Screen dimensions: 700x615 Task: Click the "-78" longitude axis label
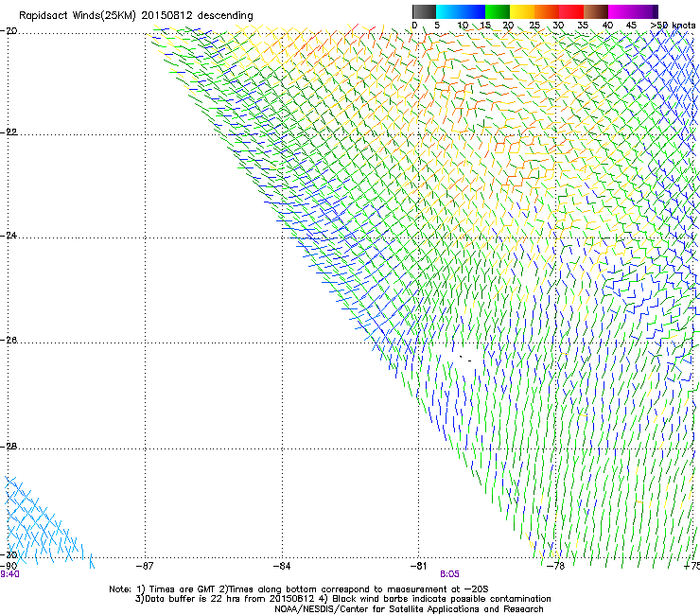point(555,566)
